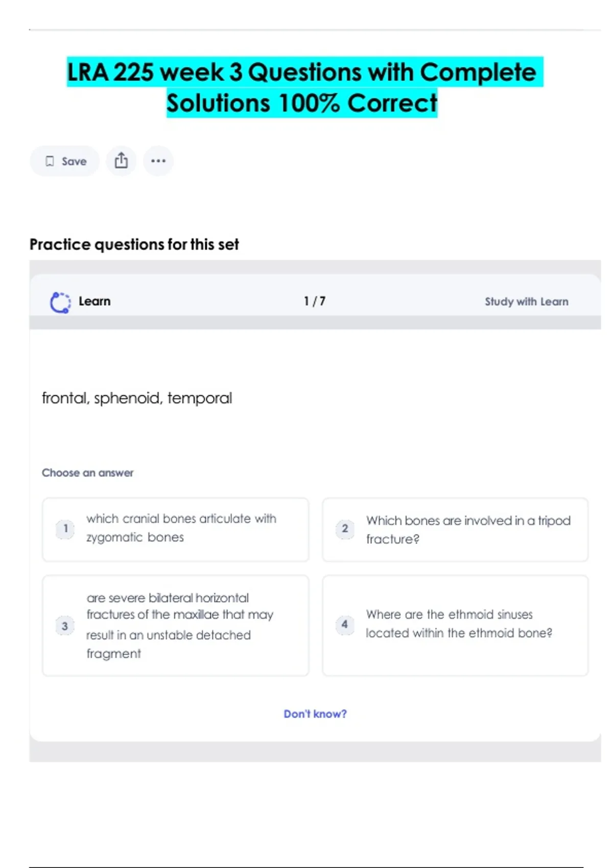Click the number 4 answer badge
Viewport: 613px width, 868px height.
tap(345, 624)
